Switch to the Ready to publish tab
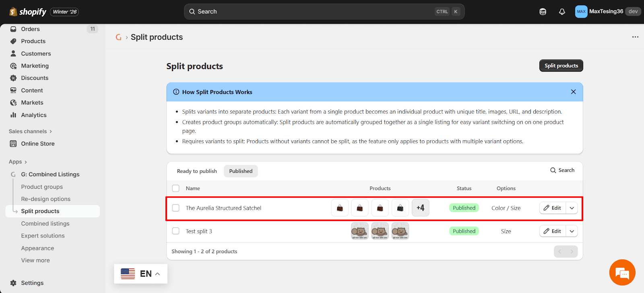 (197, 171)
